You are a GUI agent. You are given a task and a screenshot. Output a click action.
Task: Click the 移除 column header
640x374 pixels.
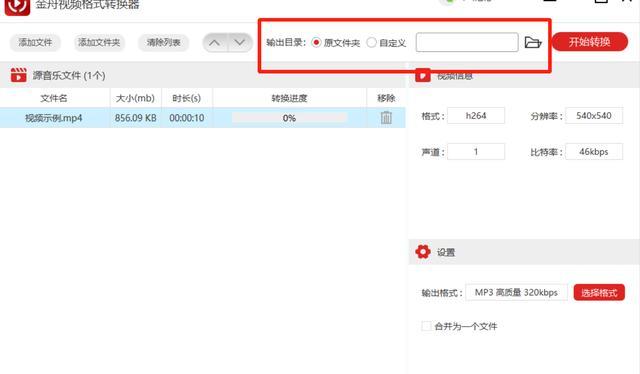[x=386, y=98]
